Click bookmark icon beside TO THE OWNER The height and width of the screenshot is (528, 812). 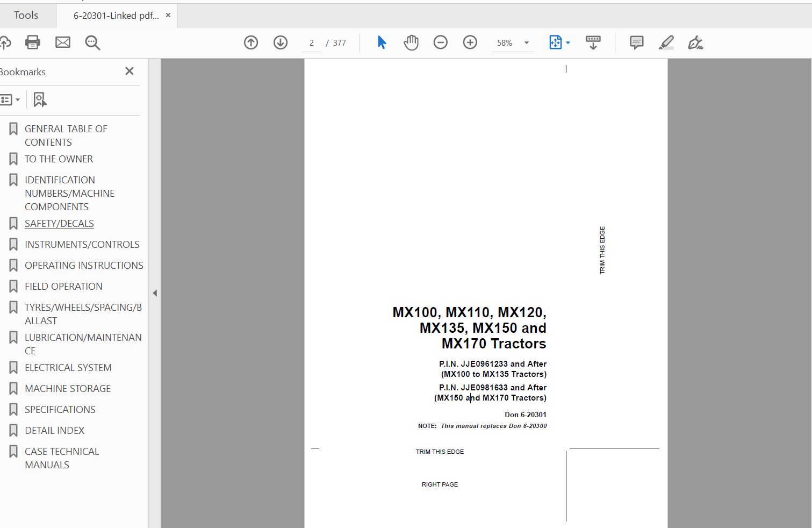pyautogui.click(x=13, y=159)
